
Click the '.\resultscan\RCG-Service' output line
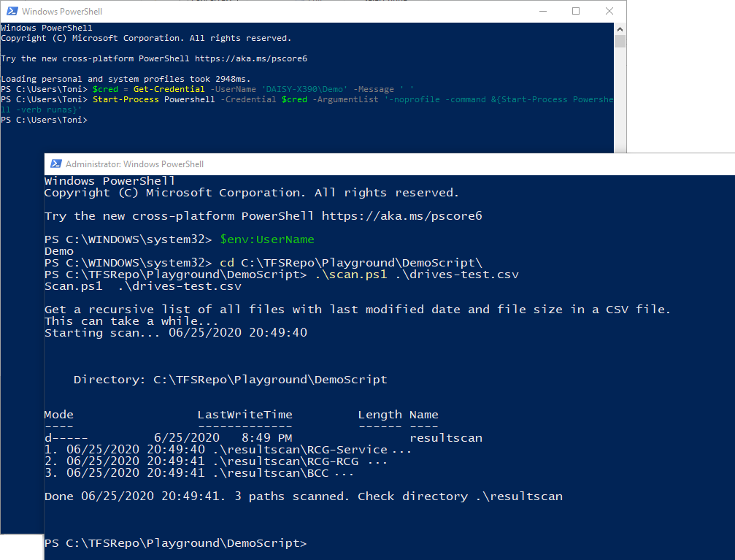228,450
